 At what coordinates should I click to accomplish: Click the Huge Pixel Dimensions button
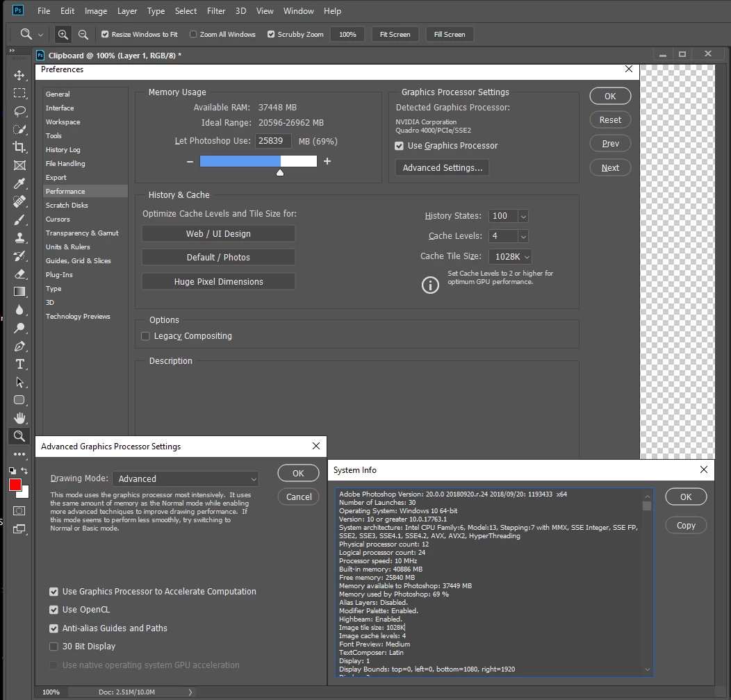[218, 281]
